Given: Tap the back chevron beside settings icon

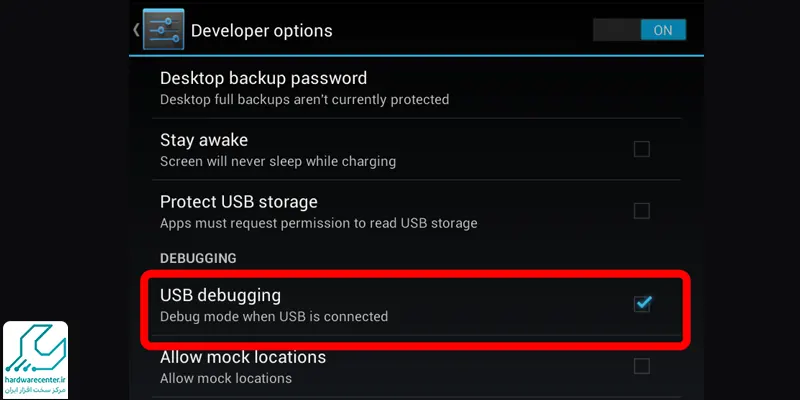Looking at the screenshot, I should tap(136, 30).
